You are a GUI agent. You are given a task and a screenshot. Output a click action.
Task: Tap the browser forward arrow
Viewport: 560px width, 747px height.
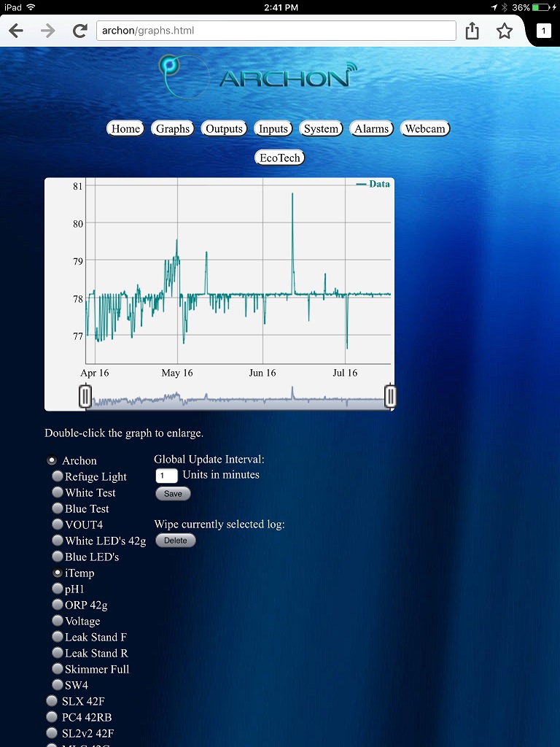[x=47, y=31]
